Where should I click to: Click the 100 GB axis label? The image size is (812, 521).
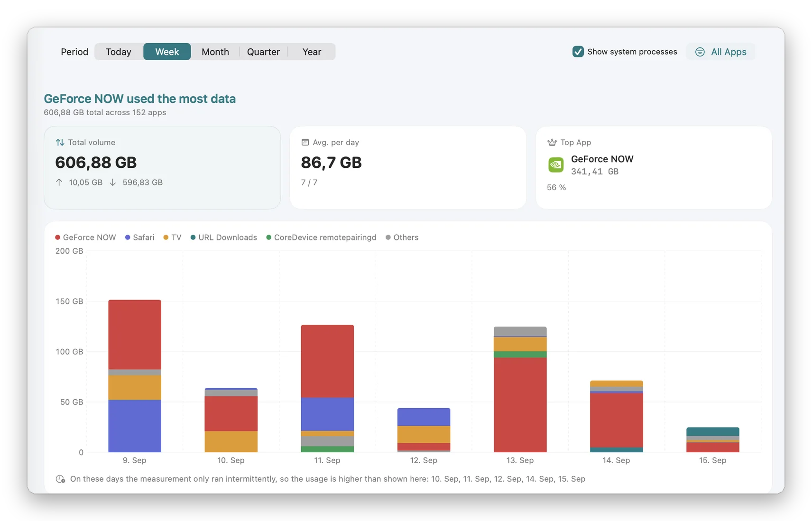69,352
